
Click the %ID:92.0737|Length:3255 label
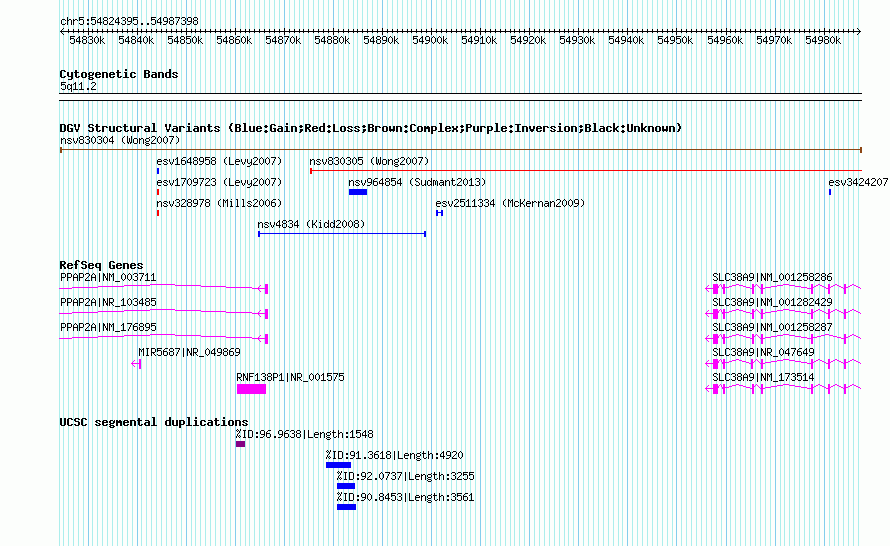405,477
